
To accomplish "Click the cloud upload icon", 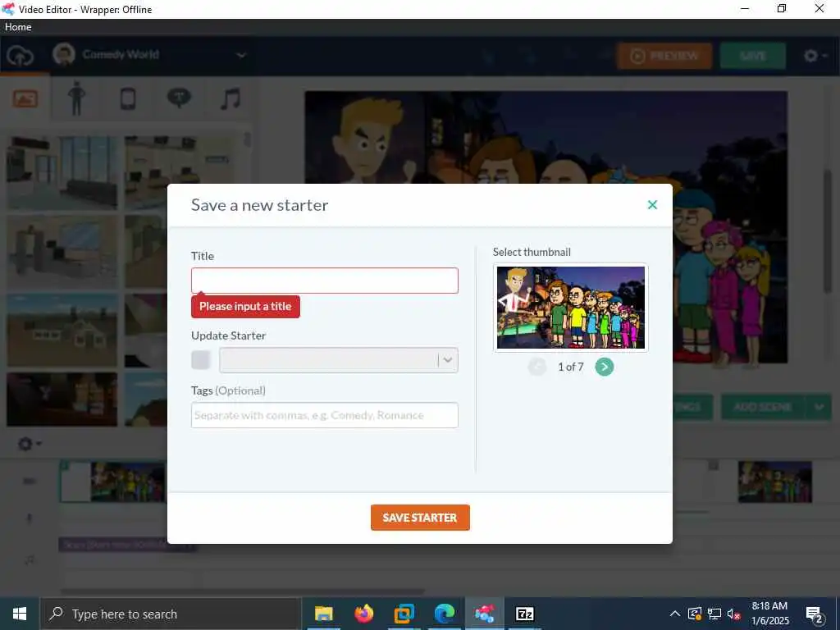I will click(21, 56).
